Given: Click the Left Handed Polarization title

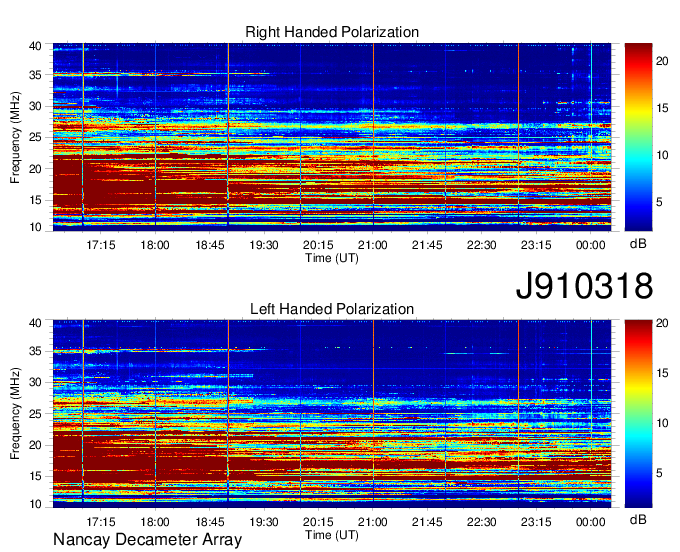Looking at the screenshot, I should pos(332,309).
